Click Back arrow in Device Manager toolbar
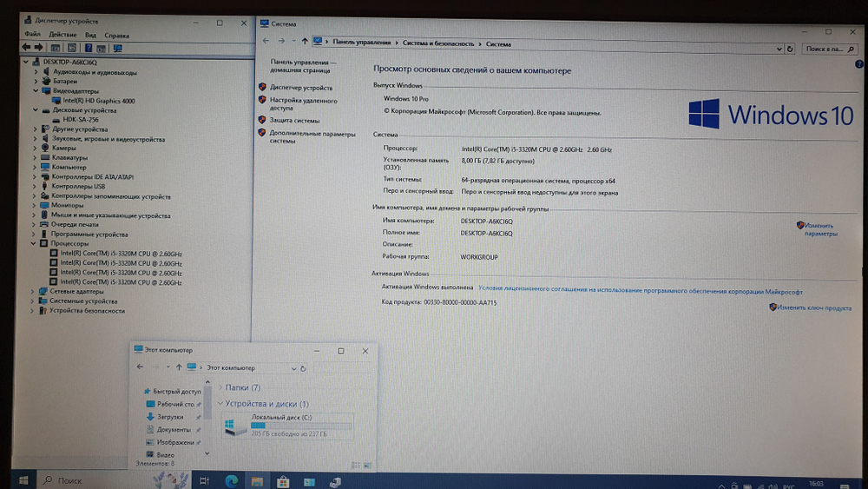The image size is (868, 489). coord(26,48)
